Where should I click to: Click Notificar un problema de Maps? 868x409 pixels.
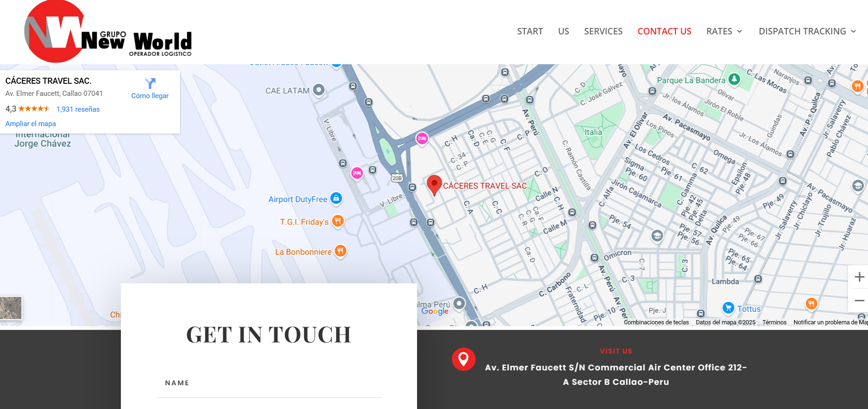pos(830,322)
